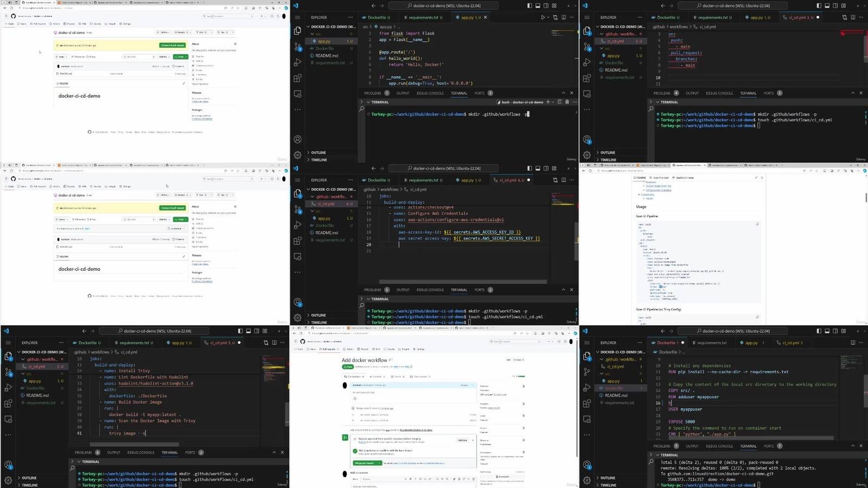868x488 pixels.
Task: Open Source Control in the window editing app.py
Action: pyautogui.click(x=297, y=47)
